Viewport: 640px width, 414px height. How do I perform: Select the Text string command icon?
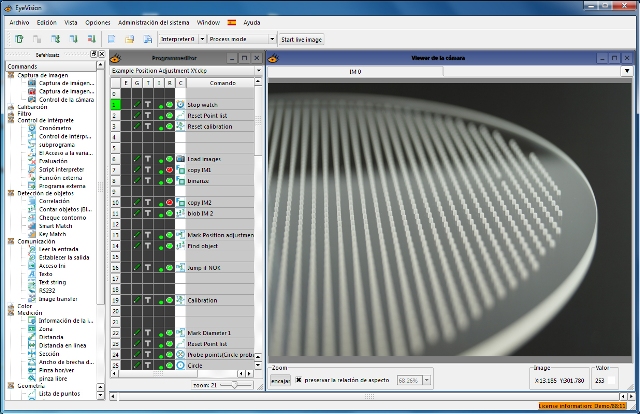pos(32,282)
